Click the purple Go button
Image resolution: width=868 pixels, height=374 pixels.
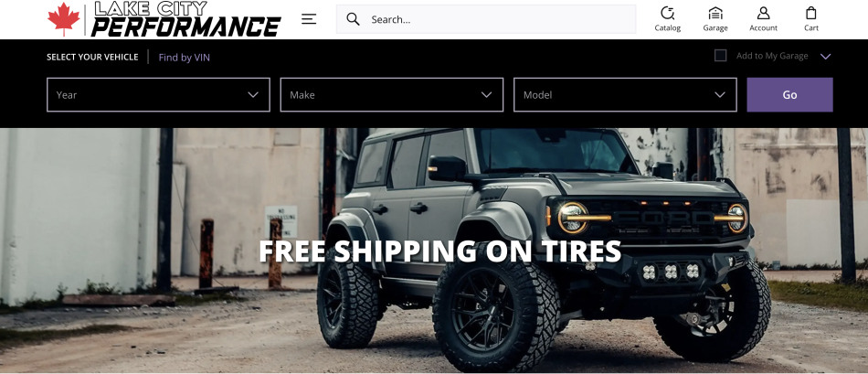pos(789,95)
